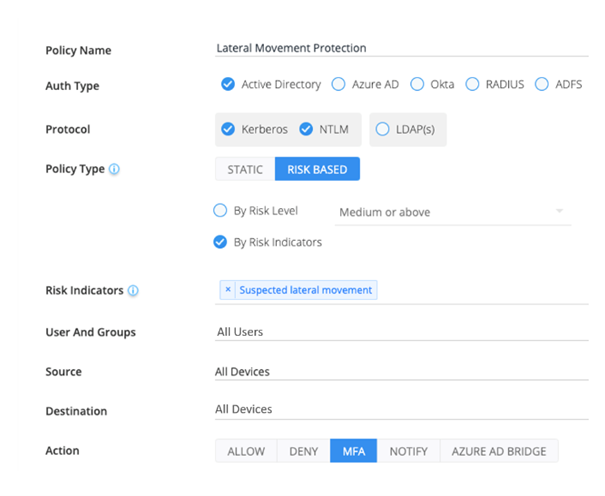605x496 pixels.
Task: Uncheck the Active Directory auth type
Action: click(228, 85)
